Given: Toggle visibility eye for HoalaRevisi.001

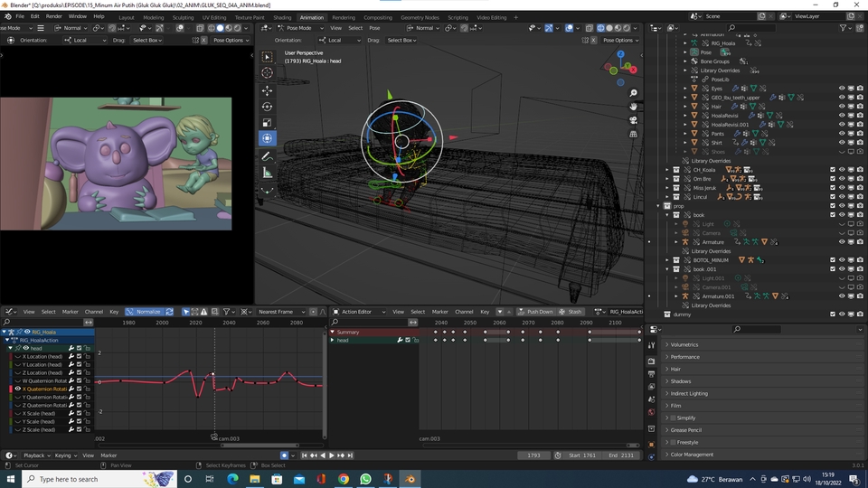Looking at the screenshot, I should [842, 125].
